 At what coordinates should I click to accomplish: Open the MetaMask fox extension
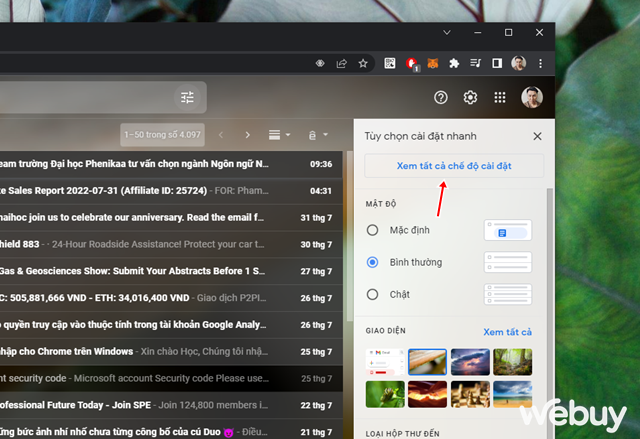pos(433,63)
